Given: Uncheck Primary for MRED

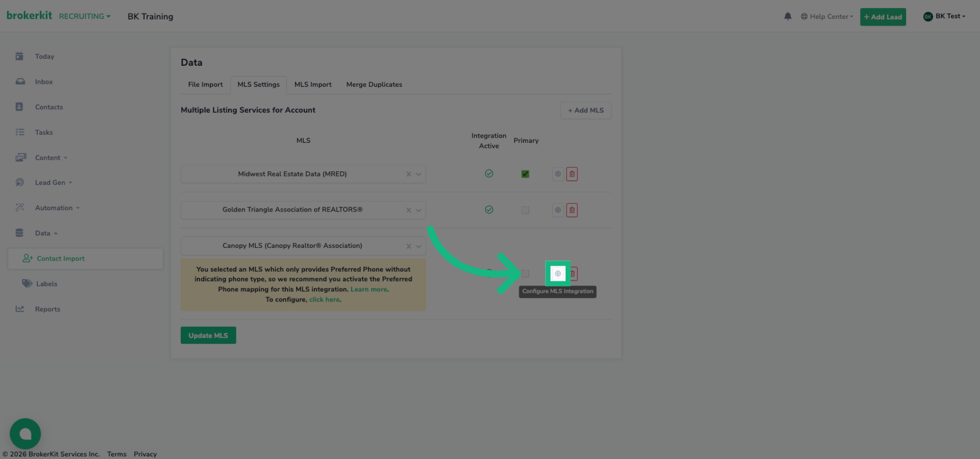Looking at the screenshot, I should 525,174.
